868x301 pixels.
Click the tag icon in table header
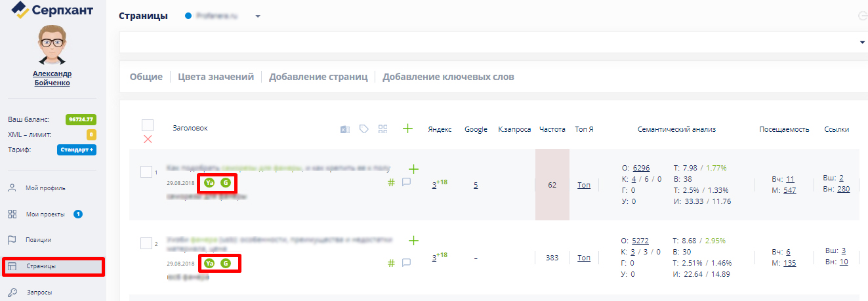[x=363, y=129]
